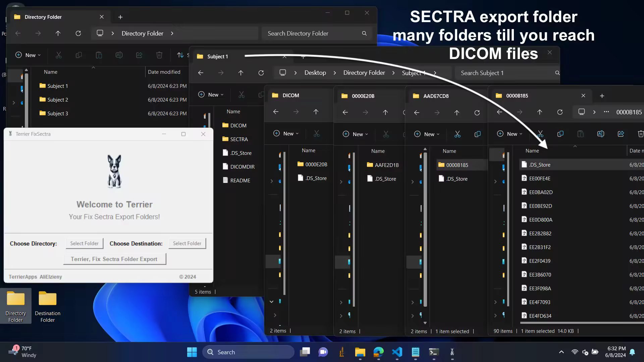This screenshot has width=644, height=362.
Task: Select the .DS_Store file in the 0000B185 folder
Action: coord(540,165)
